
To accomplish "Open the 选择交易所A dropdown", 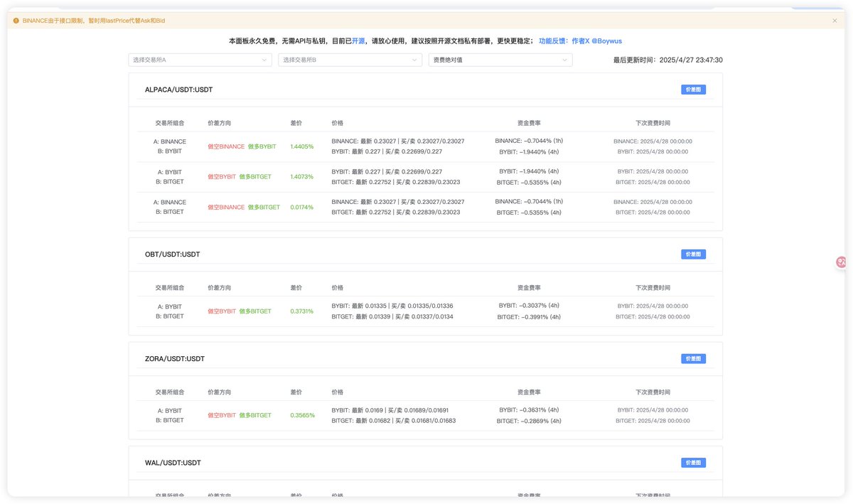I will click(x=200, y=60).
